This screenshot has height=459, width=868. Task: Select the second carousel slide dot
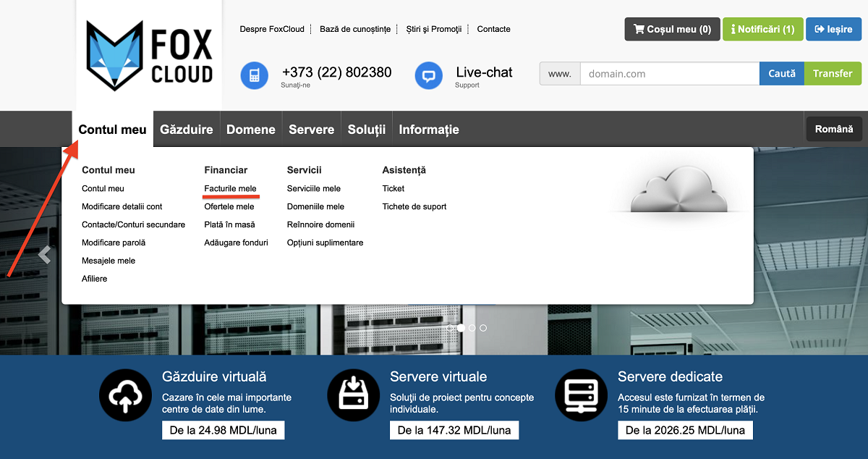tap(461, 328)
